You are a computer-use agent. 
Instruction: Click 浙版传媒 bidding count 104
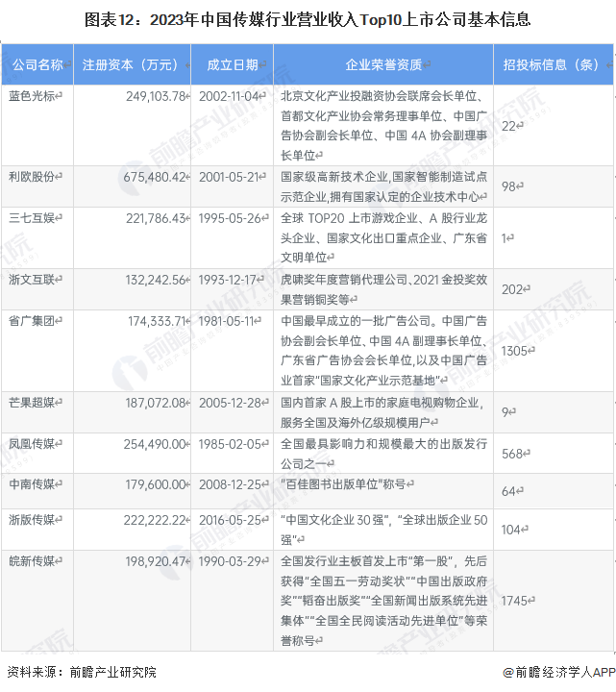511,530
